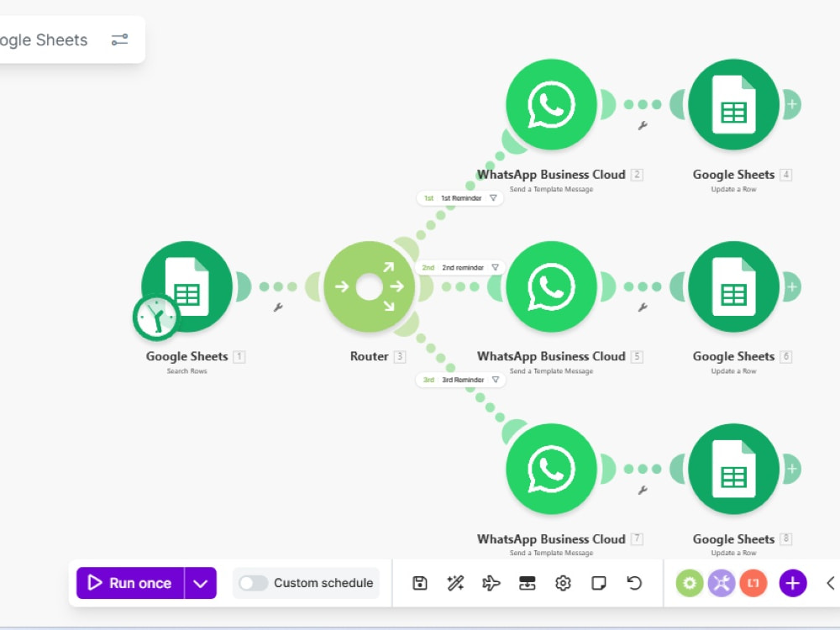Save the scenario with the disk icon
This screenshot has height=630, width=840.
pos(420,583)
